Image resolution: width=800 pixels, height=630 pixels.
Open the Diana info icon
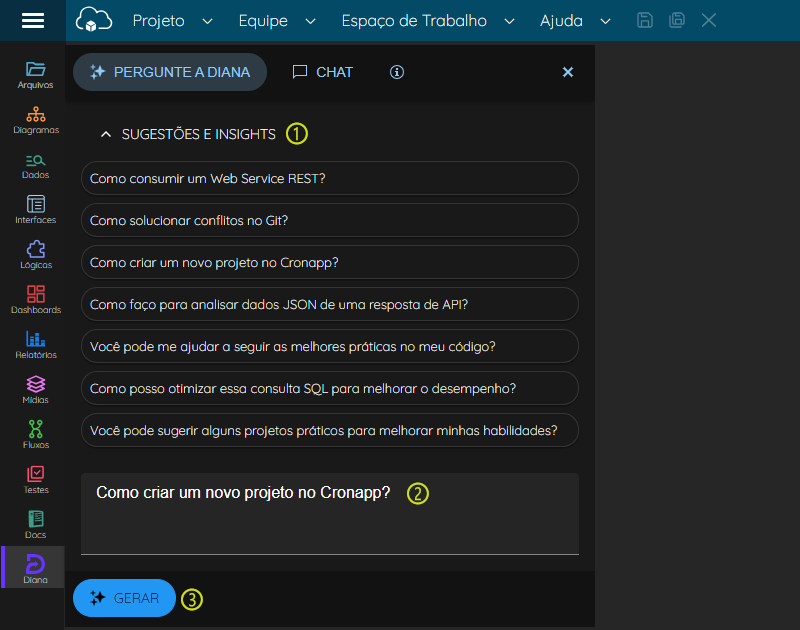397,72
